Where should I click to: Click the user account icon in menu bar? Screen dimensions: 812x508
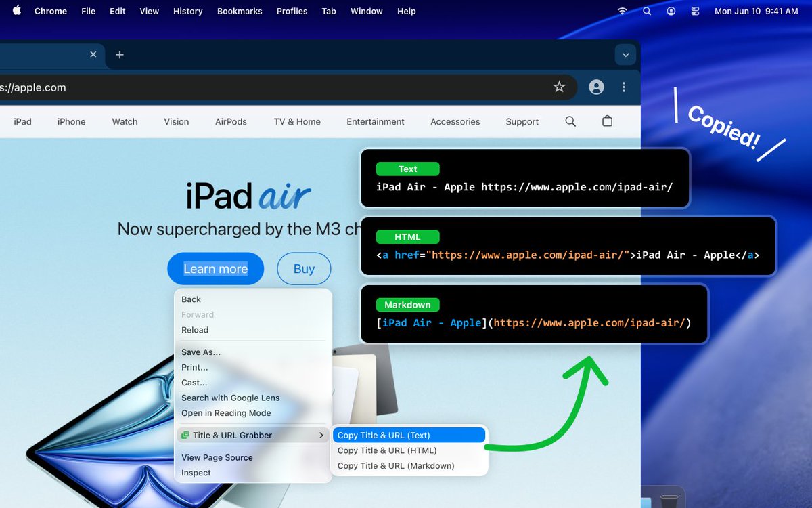click(x=671, y=12)
